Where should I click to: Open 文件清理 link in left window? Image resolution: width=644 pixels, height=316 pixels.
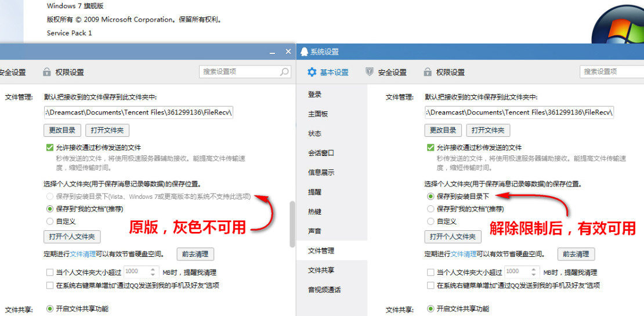pos(83,255)
